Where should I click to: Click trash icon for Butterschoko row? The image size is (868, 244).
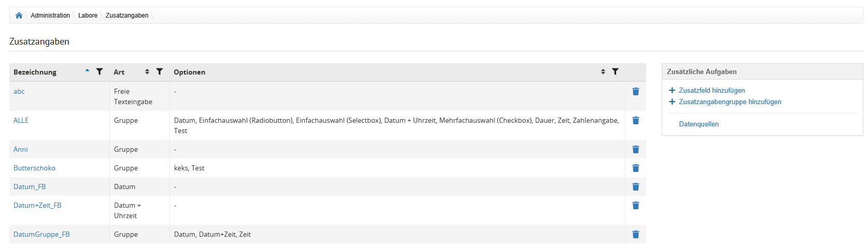coord(635,168)
